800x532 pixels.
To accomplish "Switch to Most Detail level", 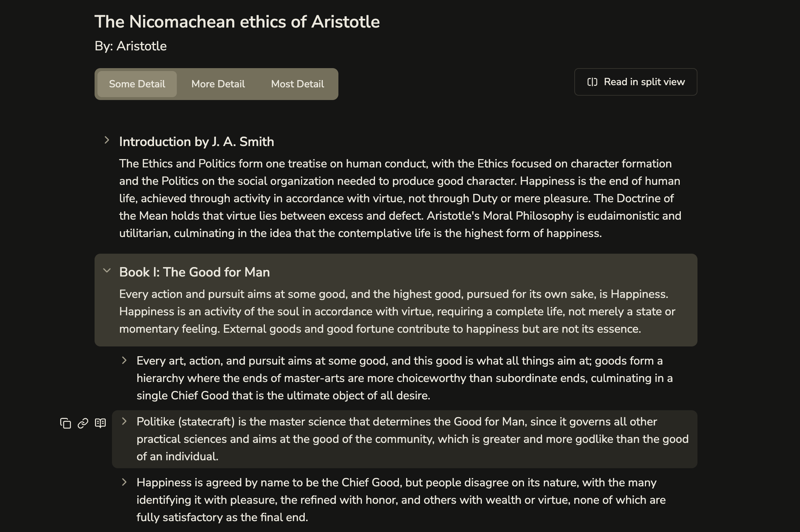I will [297, 84].
